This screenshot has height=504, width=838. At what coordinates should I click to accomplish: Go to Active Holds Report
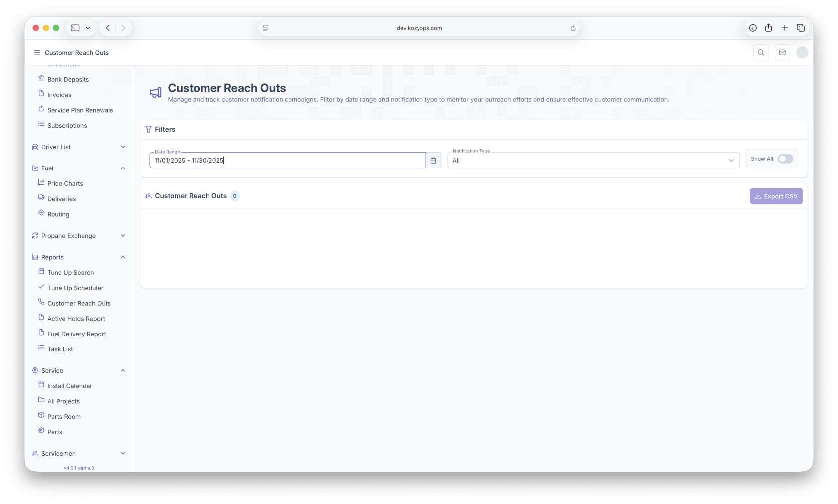76,319
